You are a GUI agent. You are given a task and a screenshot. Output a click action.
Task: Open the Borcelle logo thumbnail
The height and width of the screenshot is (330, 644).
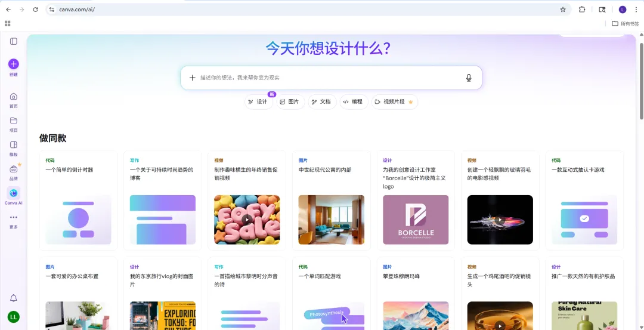(x=416, y=220)
